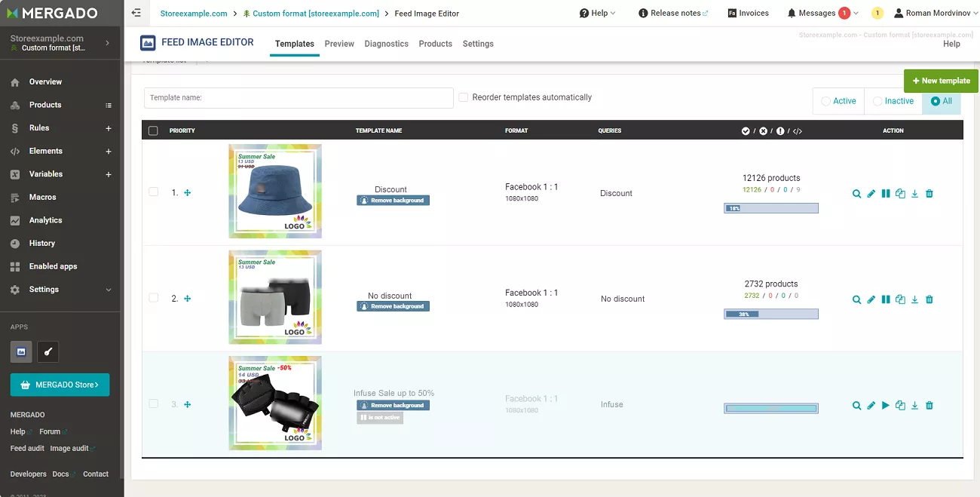Create a New template

point(941,81)
